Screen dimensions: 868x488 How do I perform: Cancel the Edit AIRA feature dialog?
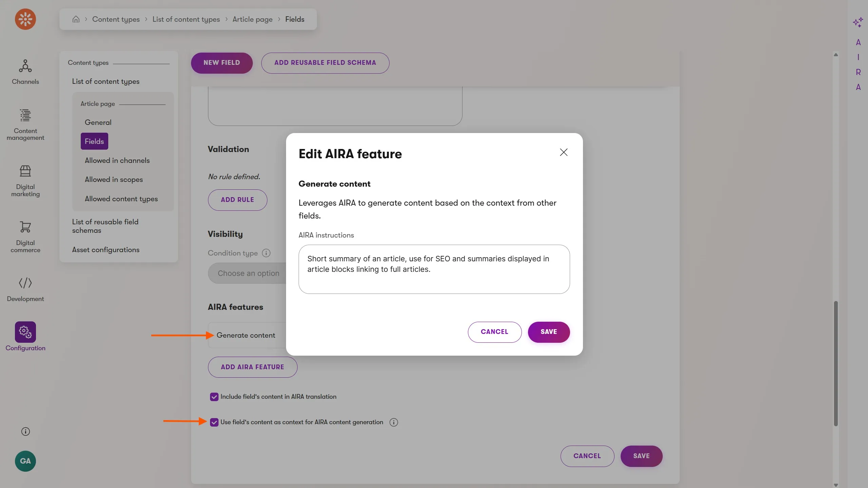pos(494,332)
